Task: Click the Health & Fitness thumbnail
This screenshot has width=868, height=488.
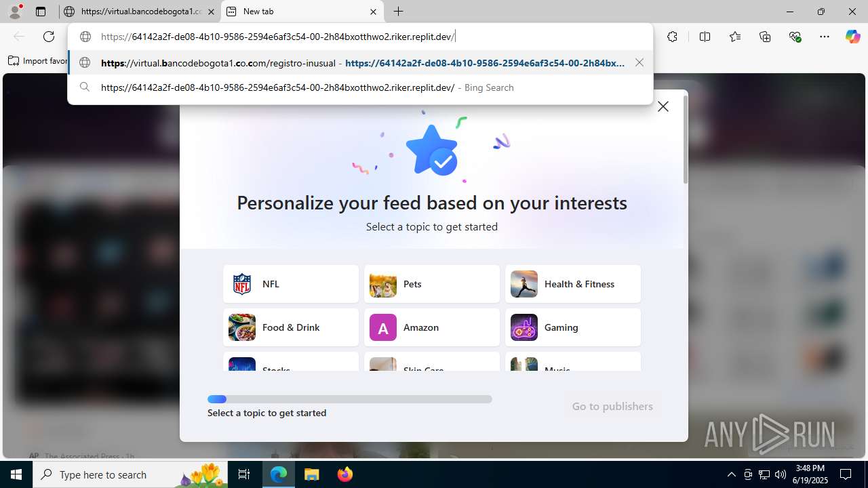Action: (524, 284)
